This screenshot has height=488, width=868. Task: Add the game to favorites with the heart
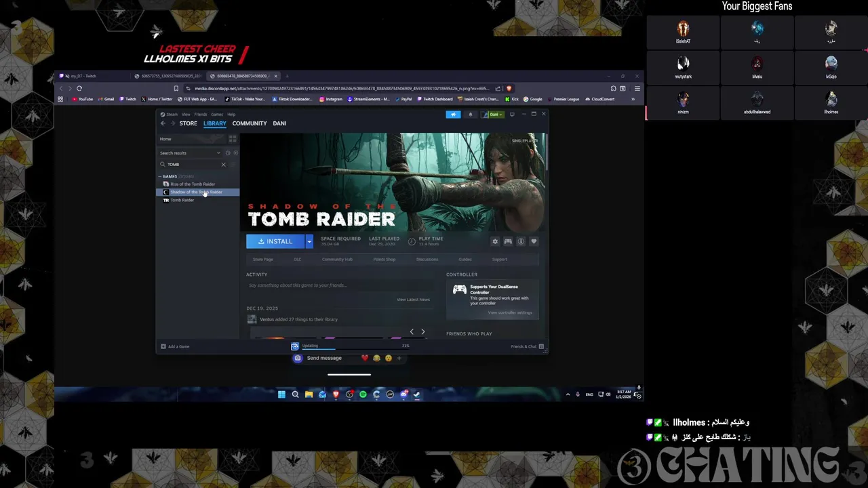click(534, 241)
